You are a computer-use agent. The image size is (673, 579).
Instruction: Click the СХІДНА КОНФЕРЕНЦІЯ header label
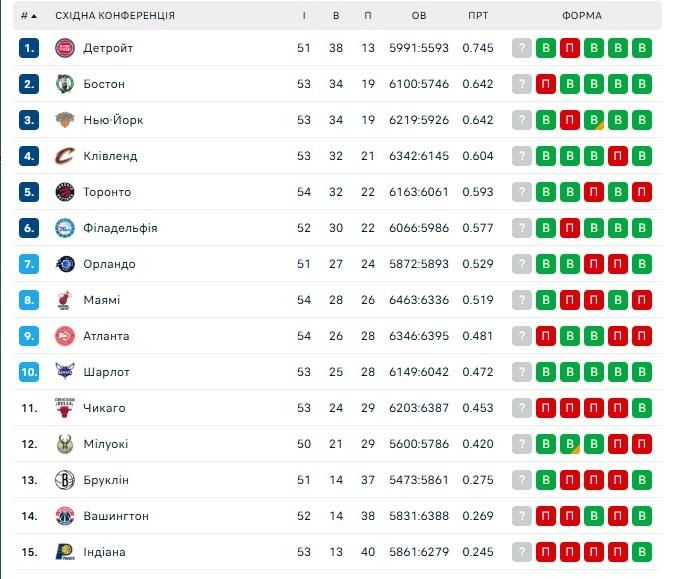(115, 16)
